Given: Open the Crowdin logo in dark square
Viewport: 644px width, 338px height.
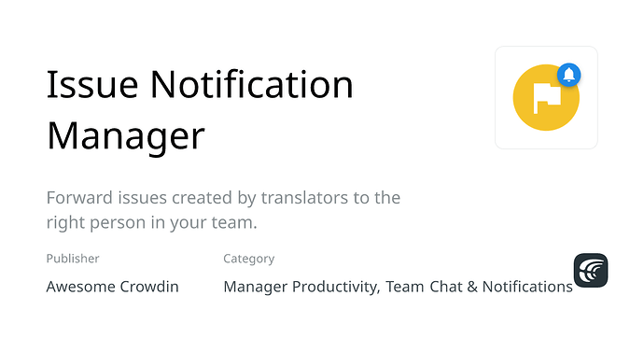Looking at the screenshot, I should [x=591, y=270].
